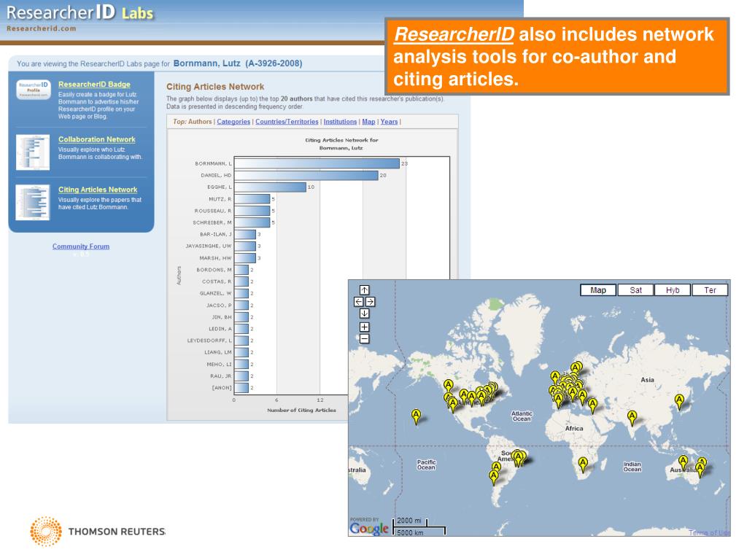Click the BAR-ILAN, J bar in chart

[245, 234]
